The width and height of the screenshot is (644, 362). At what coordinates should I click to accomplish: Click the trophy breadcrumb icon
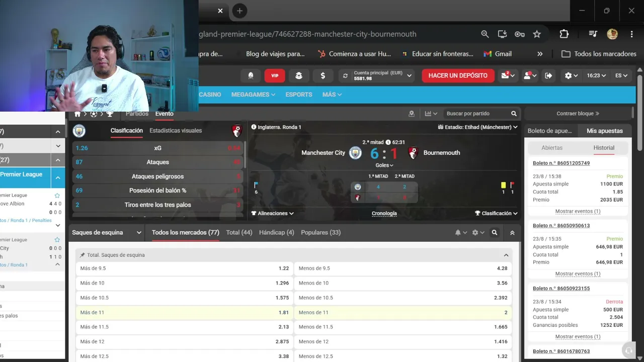click(x=110, y=114)
